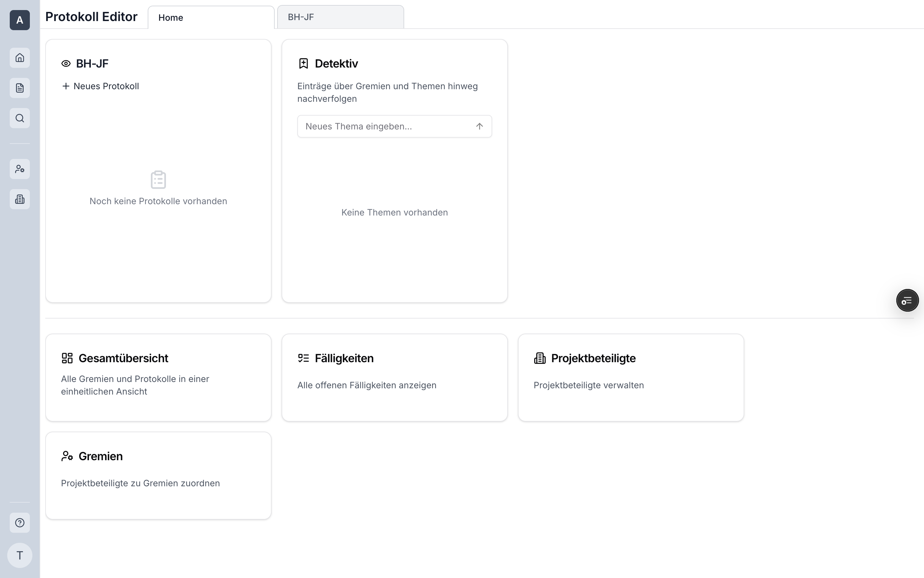Open the Gesamtübersicht card
This screenshot has height=578, width=924.
tap(158, 377)
